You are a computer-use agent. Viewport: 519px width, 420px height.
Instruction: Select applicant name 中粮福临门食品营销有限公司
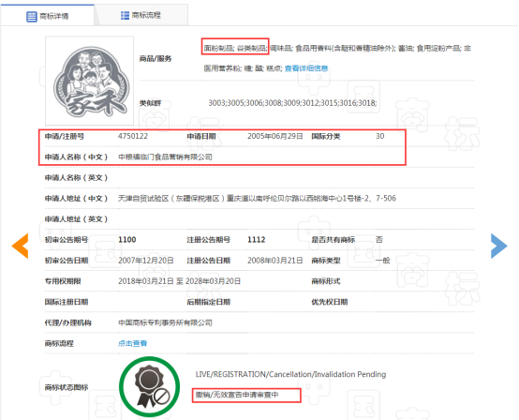point(165,157)
